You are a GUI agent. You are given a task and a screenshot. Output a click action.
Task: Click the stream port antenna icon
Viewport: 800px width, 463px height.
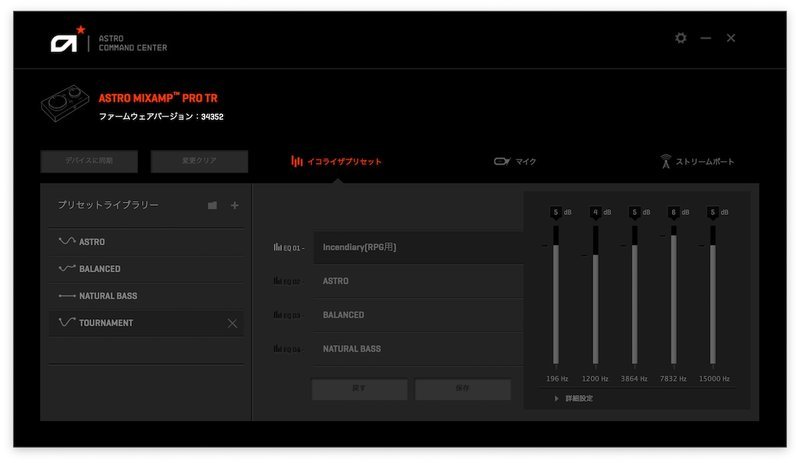665,161
